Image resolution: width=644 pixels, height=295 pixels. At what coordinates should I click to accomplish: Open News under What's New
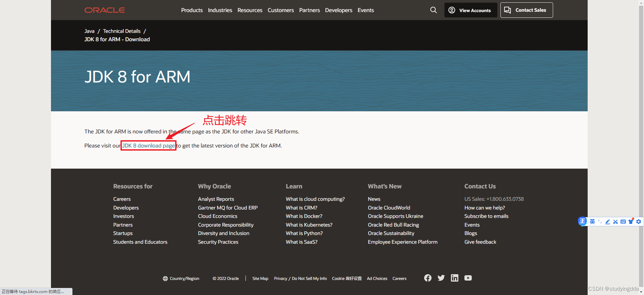coord(374,199)
